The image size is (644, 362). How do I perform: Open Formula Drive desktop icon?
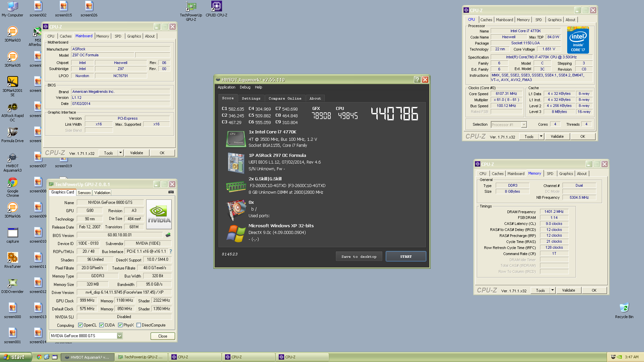pos(12,134)
